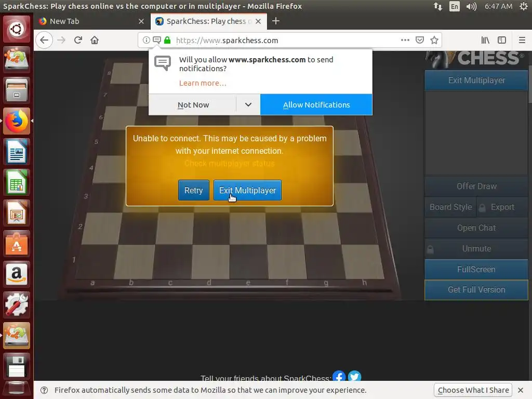The height and width of the screenshot is (399, 532).
Task: Click page vertical scrollbar
Action: coord(530,85)
